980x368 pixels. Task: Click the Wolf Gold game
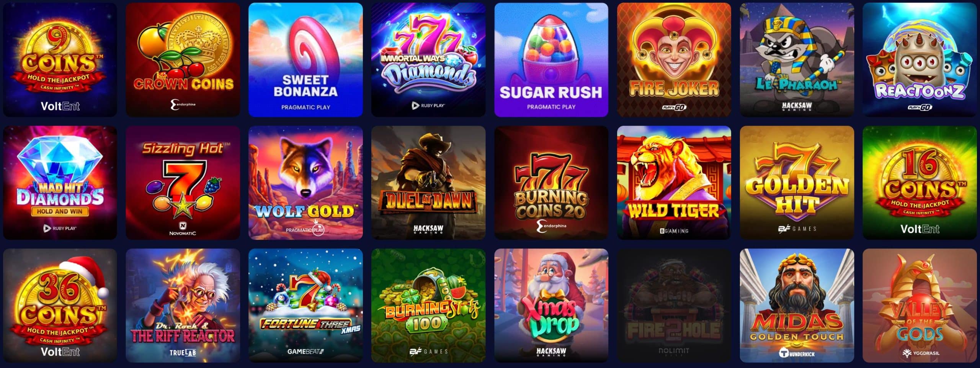(305, 183)
